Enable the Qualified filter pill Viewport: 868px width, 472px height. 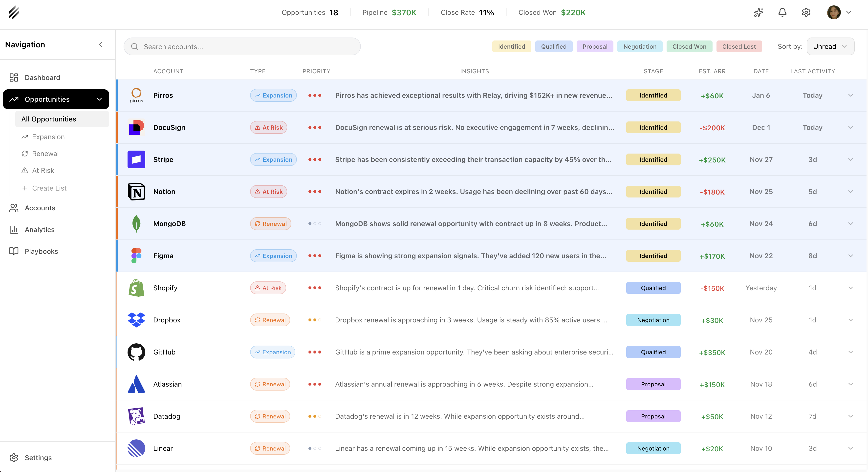point(554,46)
